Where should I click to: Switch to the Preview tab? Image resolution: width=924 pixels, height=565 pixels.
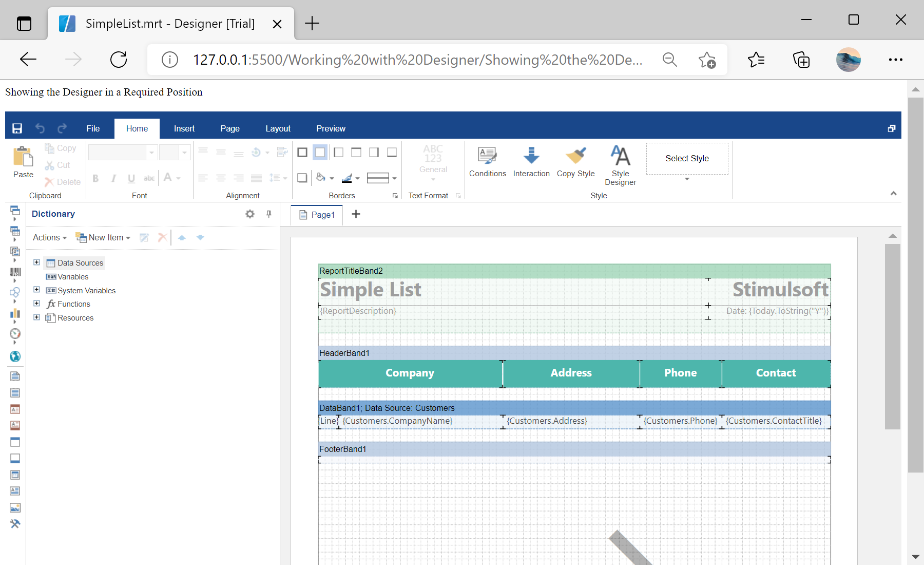[x=331, y=128]
